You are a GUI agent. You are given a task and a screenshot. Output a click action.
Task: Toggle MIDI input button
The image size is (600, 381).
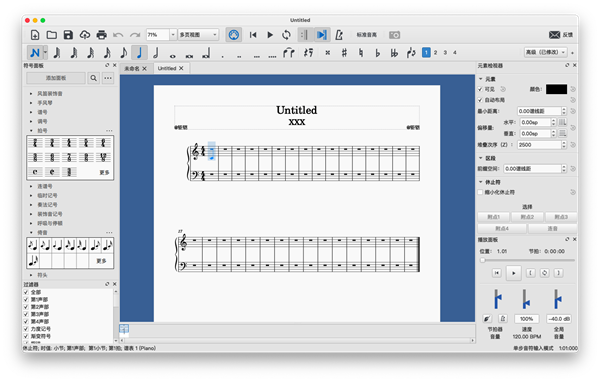tap(234, 35)
